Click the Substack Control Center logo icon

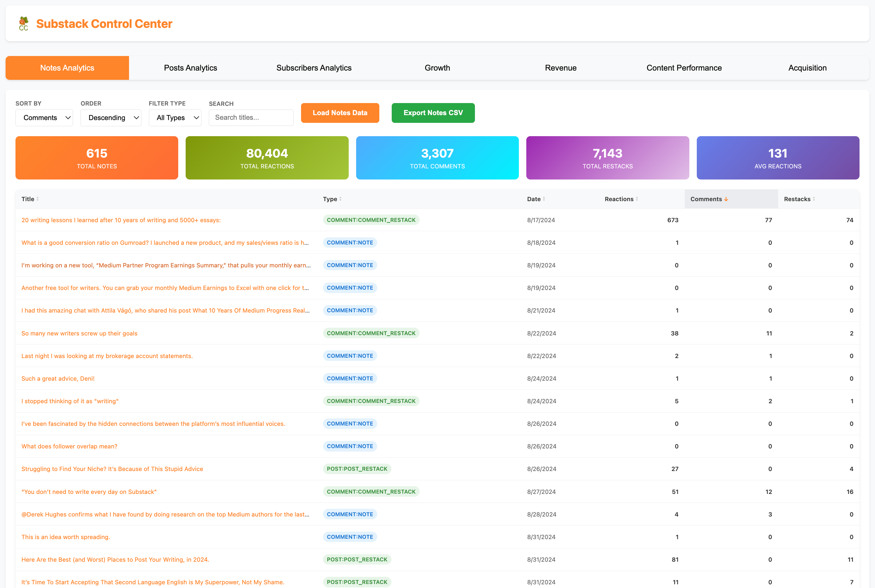24,23
